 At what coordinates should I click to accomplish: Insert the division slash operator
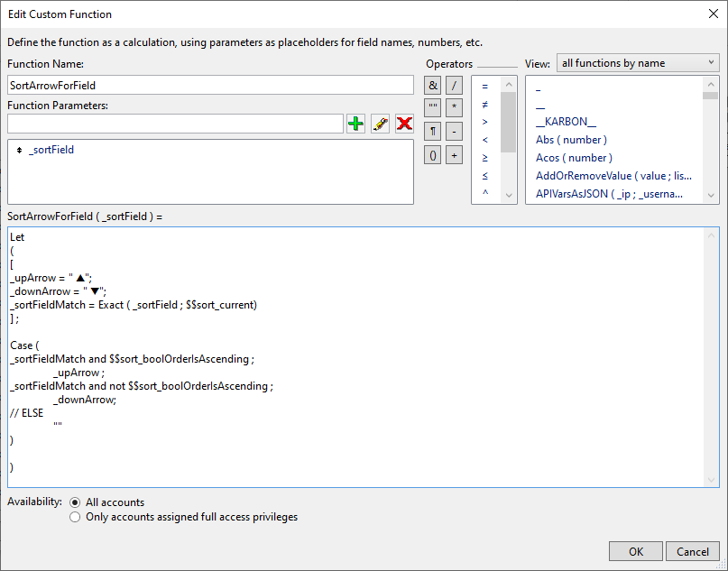tap(454, 86)
